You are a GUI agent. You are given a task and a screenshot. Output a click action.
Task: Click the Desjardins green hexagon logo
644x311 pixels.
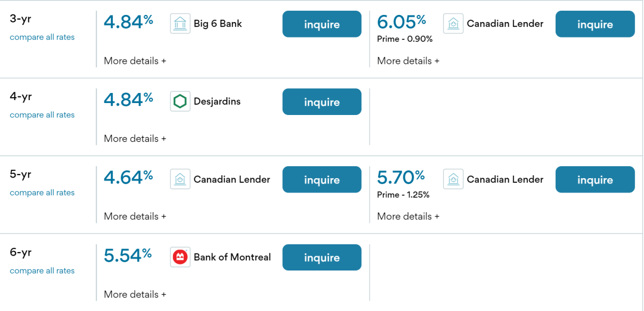click(180, 101)
